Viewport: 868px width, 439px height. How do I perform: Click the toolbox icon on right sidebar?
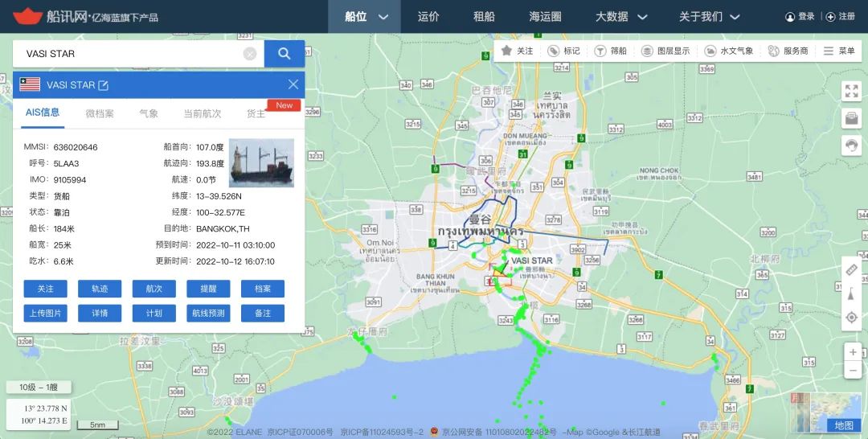(x=851, y=118)
